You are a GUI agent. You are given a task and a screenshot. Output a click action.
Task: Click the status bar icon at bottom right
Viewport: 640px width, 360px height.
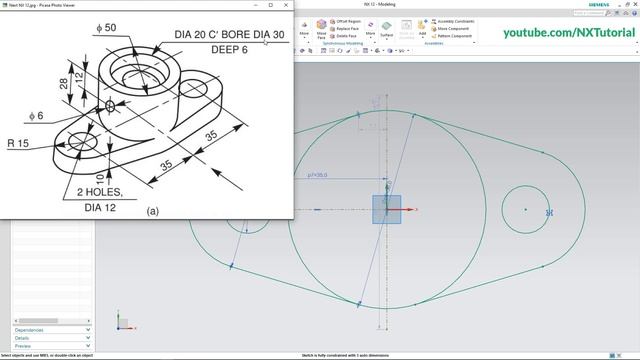(612, 356)
